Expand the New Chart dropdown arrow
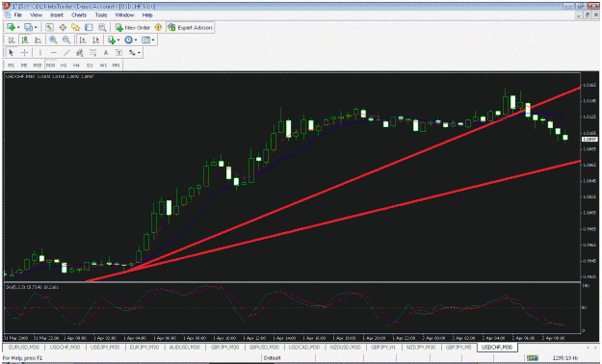 tap(18, 28)
